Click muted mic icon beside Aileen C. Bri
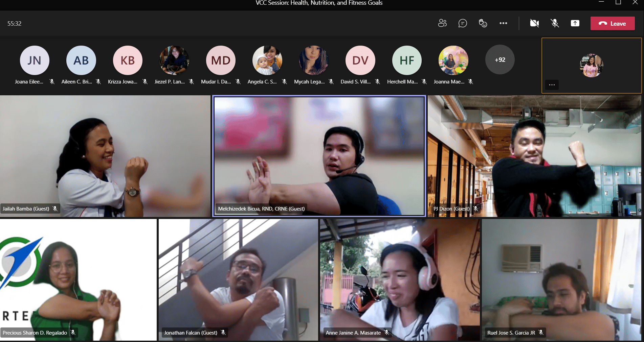The image size is (644, 342). 98,81
